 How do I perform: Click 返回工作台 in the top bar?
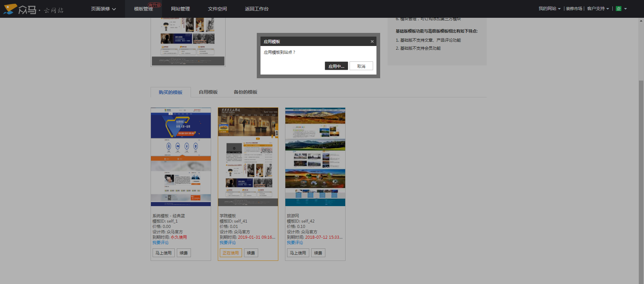pyautogui.click(x=257, y=9)
